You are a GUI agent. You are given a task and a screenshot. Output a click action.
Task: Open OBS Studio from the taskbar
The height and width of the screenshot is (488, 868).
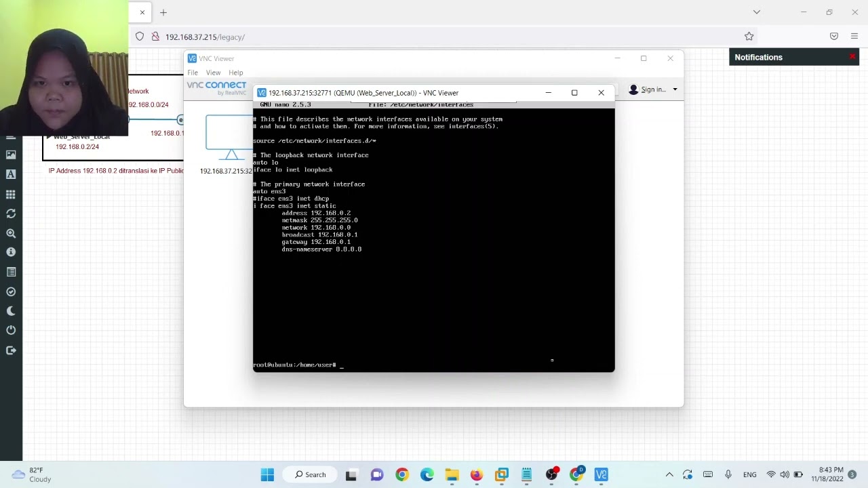pyautogui.click(x=552, y=474)
